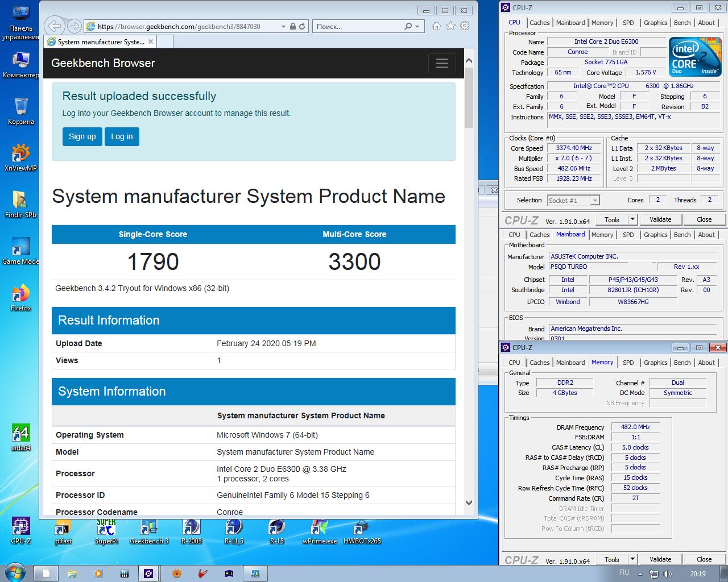Select the R-11,5 desktop shortcut
The height and width of the screenshot is (582, 728).
pyautogui.click(x=234, y=531)
